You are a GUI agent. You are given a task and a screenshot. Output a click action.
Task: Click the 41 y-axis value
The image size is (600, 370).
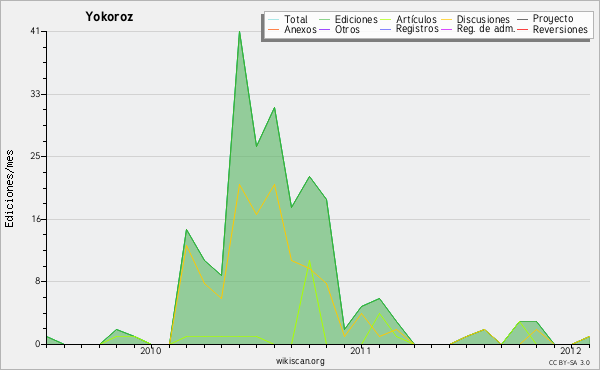pos(35,31)
